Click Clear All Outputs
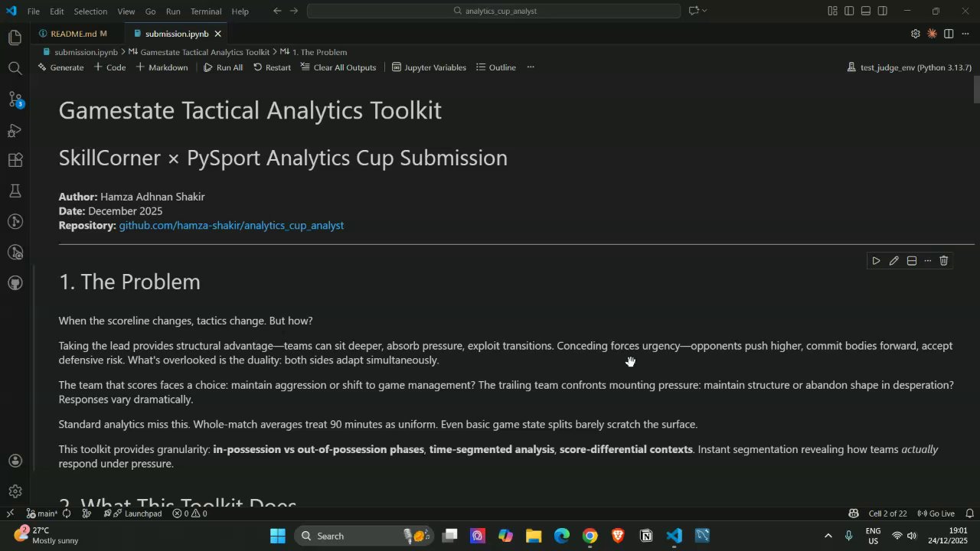 click(338, 67)
